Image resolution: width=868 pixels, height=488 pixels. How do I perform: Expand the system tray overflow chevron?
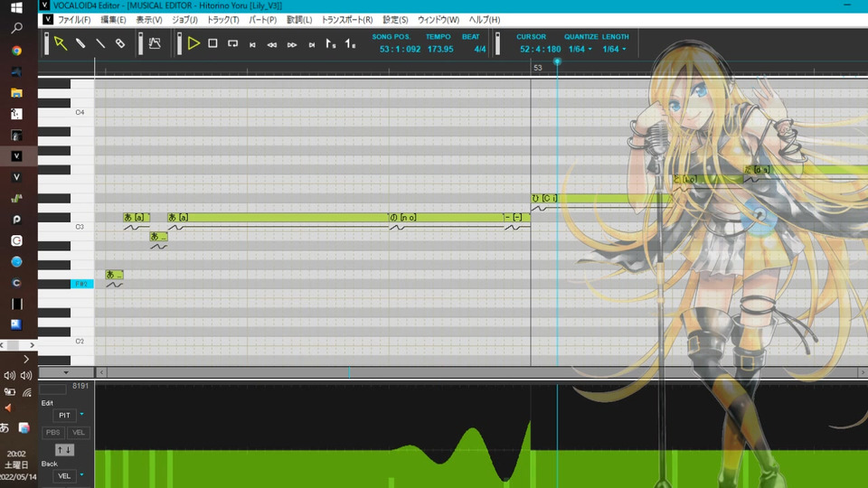(x=26, y=359)
